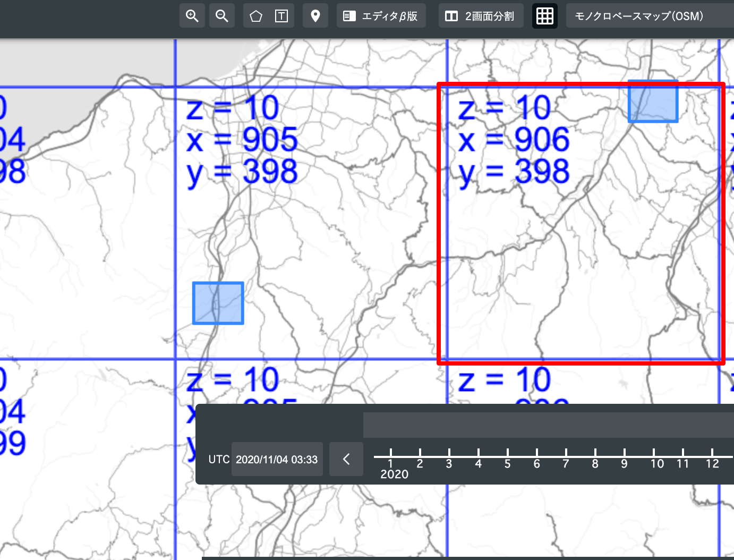
Task: Jump to month 7 on timeline
Action: pyautogui.click(x=566, y=463)
